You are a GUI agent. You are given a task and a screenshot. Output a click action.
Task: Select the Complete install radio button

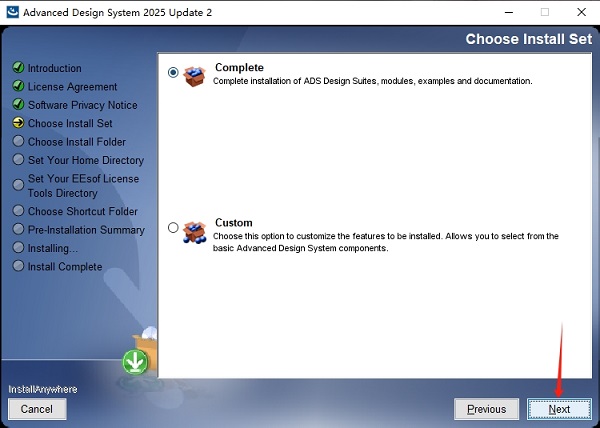pos(174,72)
